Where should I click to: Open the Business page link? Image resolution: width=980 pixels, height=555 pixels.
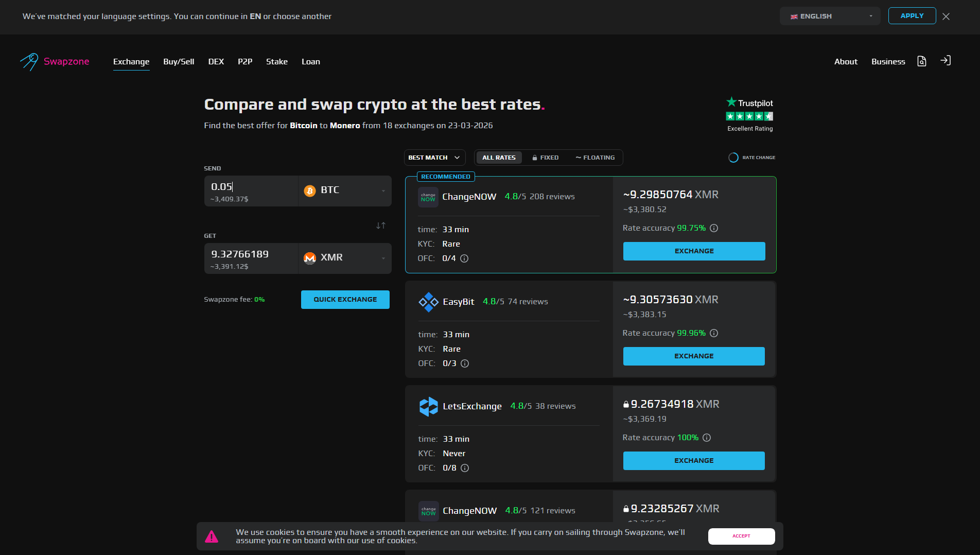pos(888,62)
